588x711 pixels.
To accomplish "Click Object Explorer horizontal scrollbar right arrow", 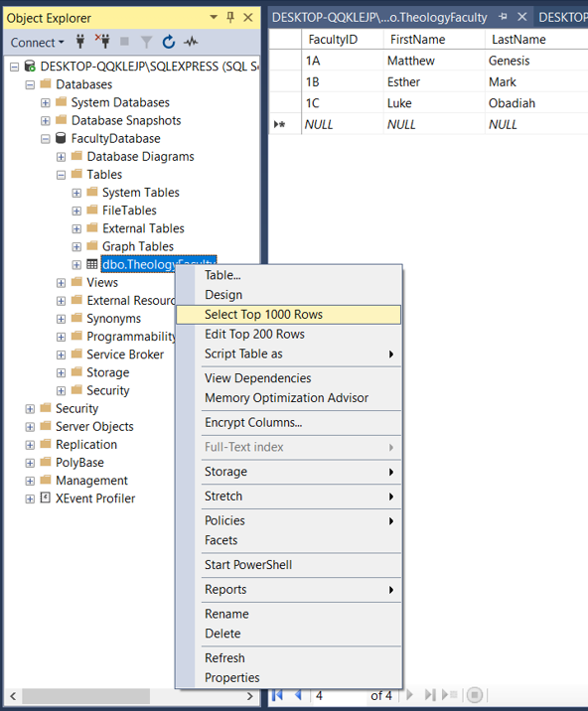I will click(x=250, y=696).
